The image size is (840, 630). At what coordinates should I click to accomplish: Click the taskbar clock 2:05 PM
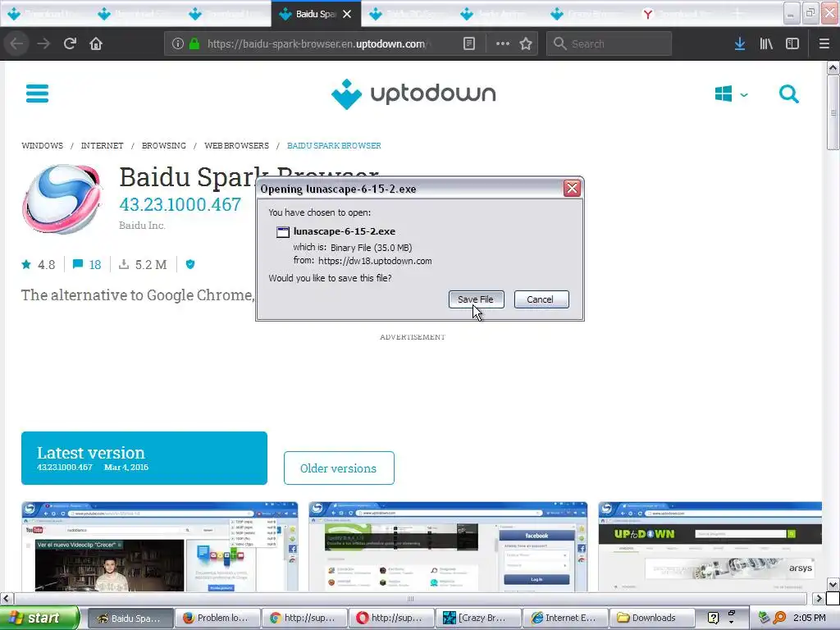(x=809, y=618)
